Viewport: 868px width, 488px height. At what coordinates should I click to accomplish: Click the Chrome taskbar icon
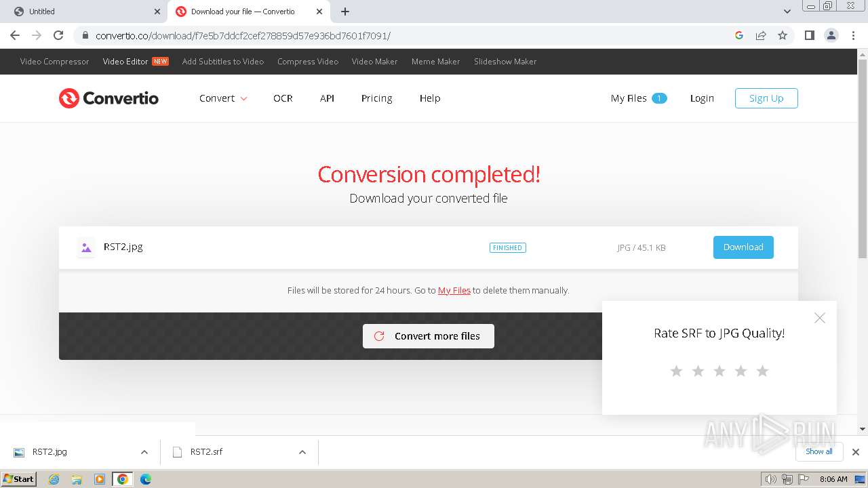(123, 479)
